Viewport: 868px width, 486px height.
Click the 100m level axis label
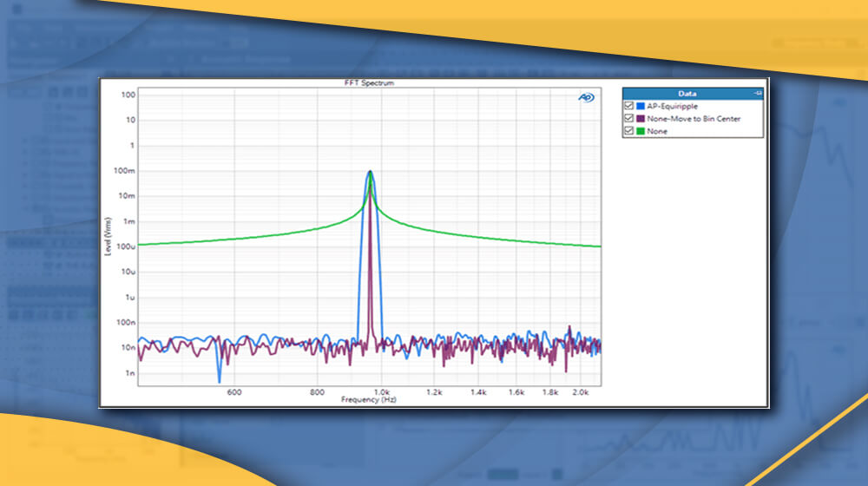tap(124, 170)
